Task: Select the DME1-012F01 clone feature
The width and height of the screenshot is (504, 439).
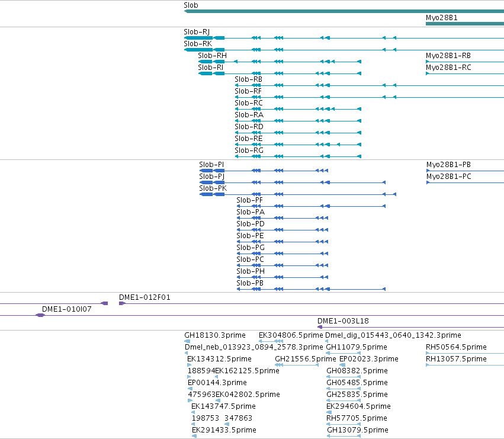Action: [312, 303]
